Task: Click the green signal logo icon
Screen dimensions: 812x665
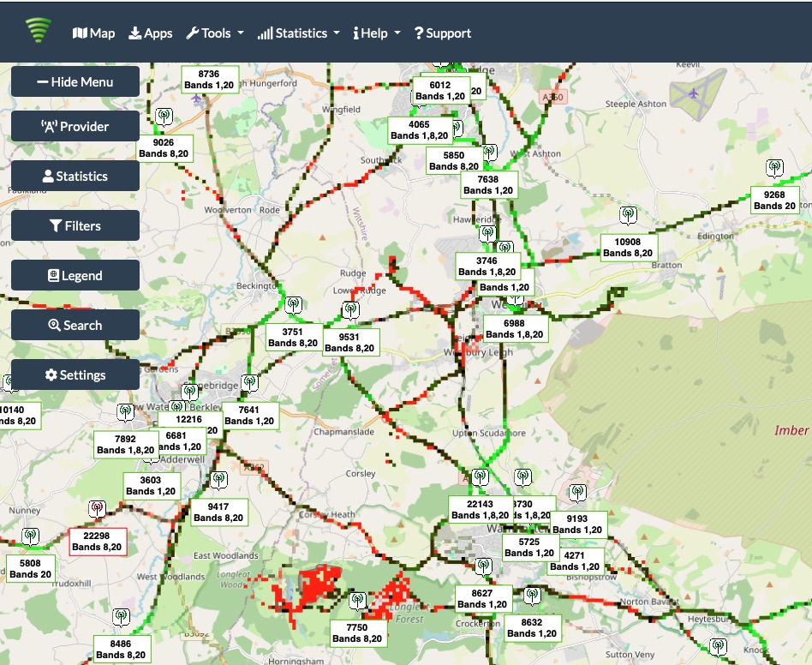Action: (x=39, y=32)
